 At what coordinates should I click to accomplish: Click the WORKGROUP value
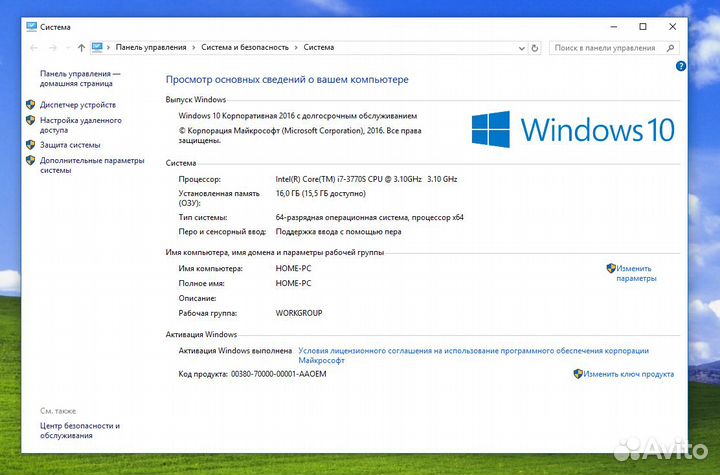pos(299,313)
